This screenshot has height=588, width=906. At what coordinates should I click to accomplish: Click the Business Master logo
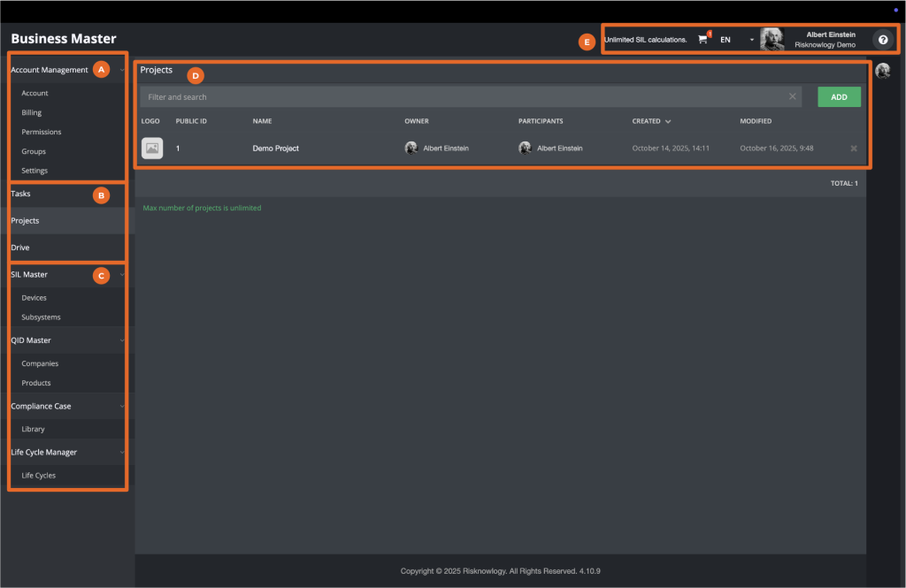pos(63,39)
